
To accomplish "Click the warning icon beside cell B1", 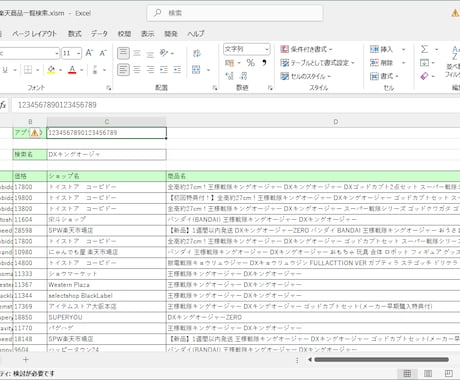I will tap(34, 133).
